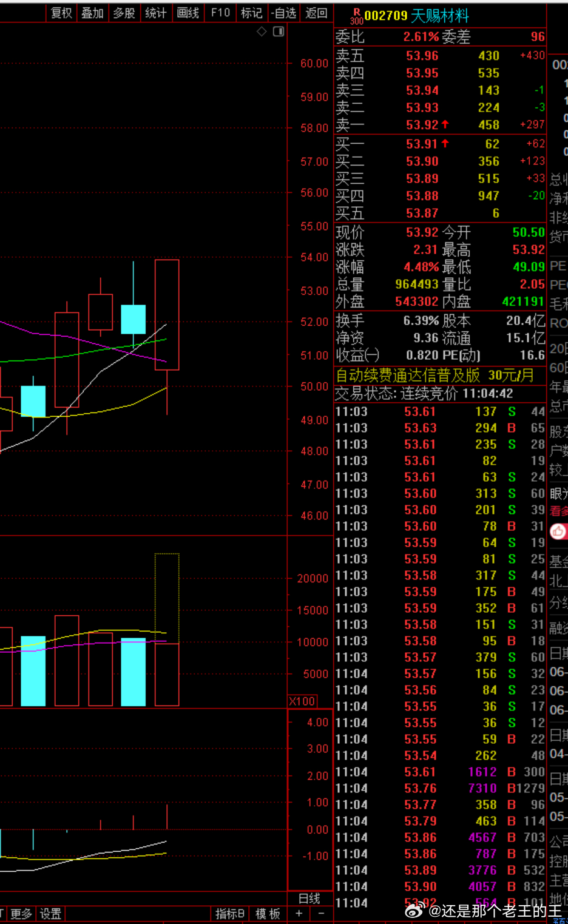Click the 委比 value 2.61%

(421, 37)
